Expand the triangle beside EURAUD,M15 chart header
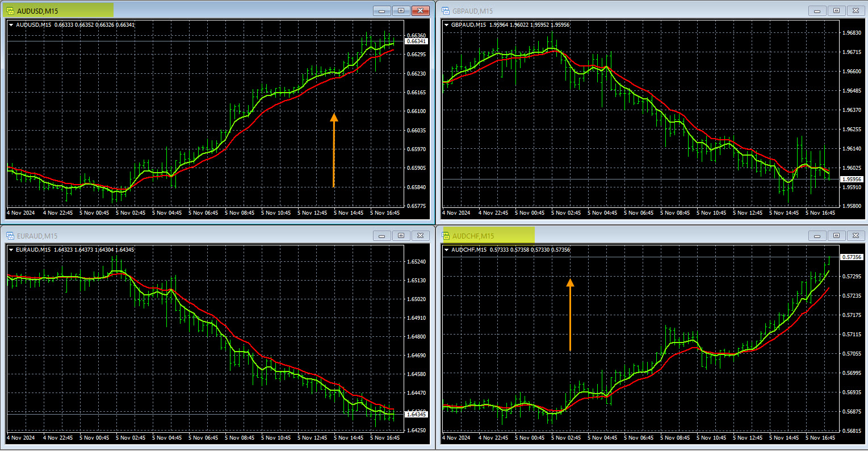 [11, 250]
